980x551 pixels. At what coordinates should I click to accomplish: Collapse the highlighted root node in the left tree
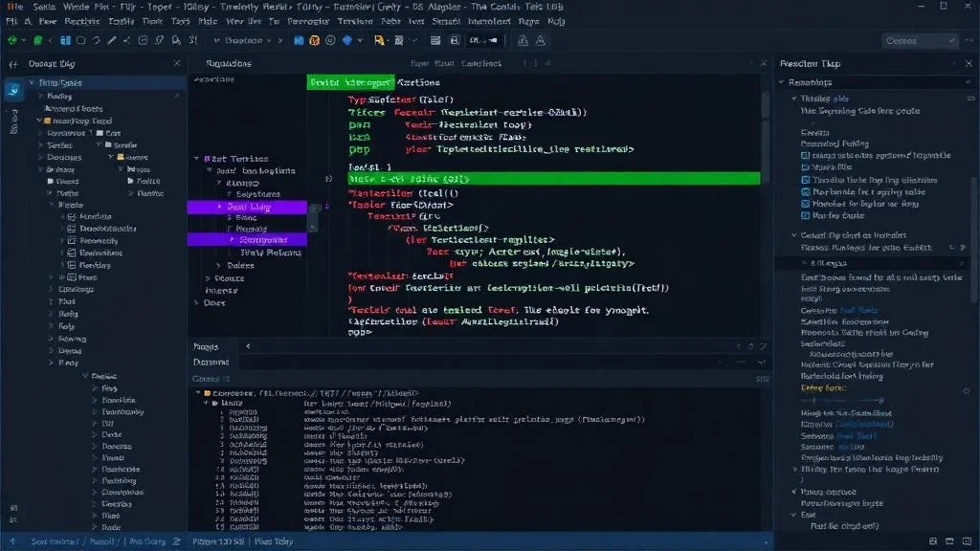(x=32, y=82)
